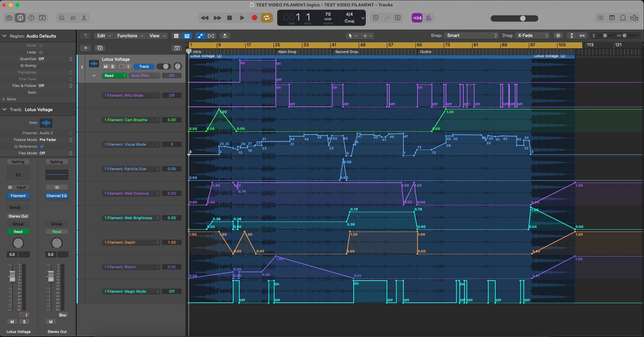Open Filament: Blitz Mode parameter dropdown

(x=131, y=95)
